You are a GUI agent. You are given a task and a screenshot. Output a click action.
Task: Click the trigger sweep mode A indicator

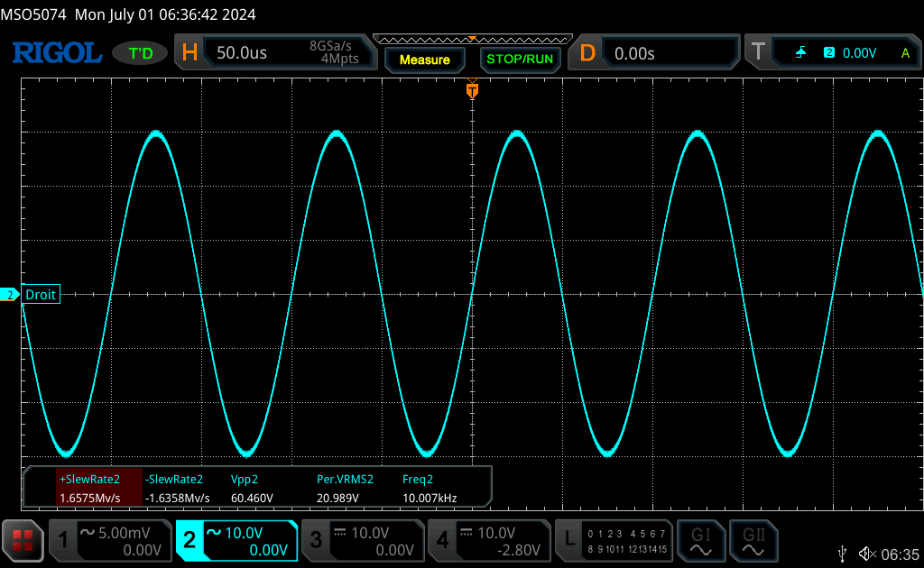pos(905,53)
